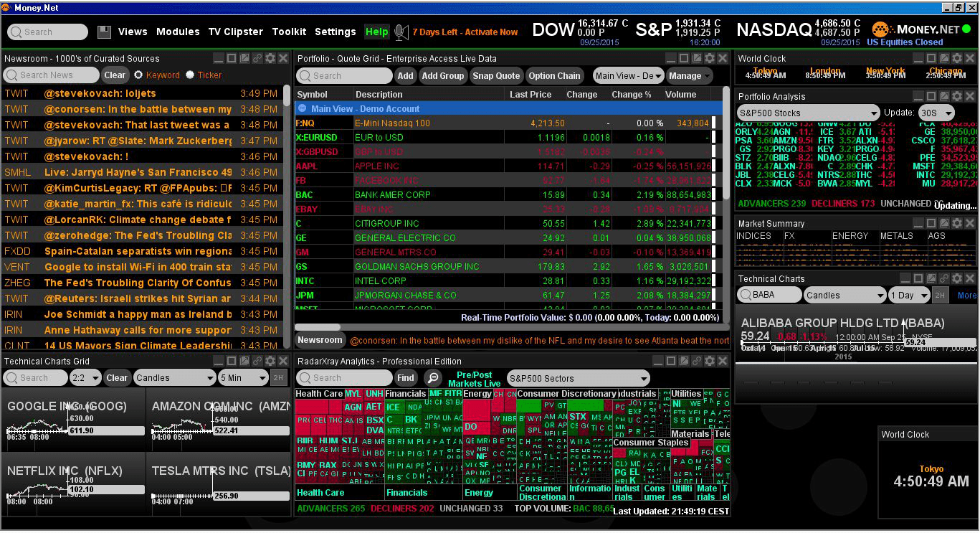Open the Modules menu
This screenshot has width=980, height=533.
pos(178,32)
